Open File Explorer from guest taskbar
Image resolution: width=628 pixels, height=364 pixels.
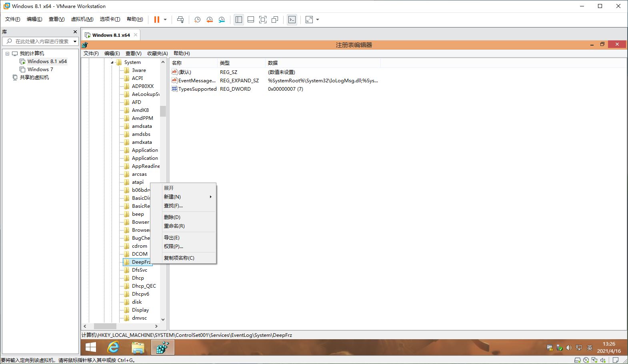[x=138, y=347]
